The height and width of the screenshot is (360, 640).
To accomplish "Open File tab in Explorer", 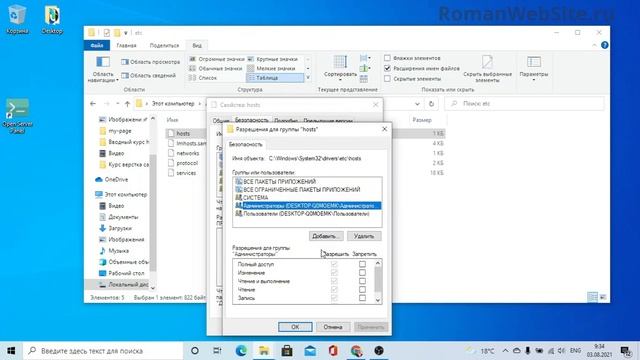I will coord(97,45).
